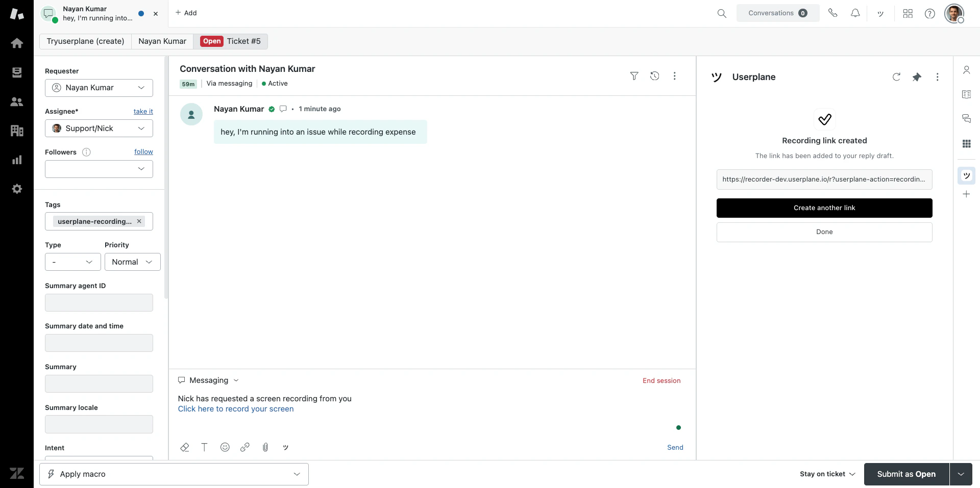Attach a file with paperclip icon
The image size is (980, 488).
point(265,447)
